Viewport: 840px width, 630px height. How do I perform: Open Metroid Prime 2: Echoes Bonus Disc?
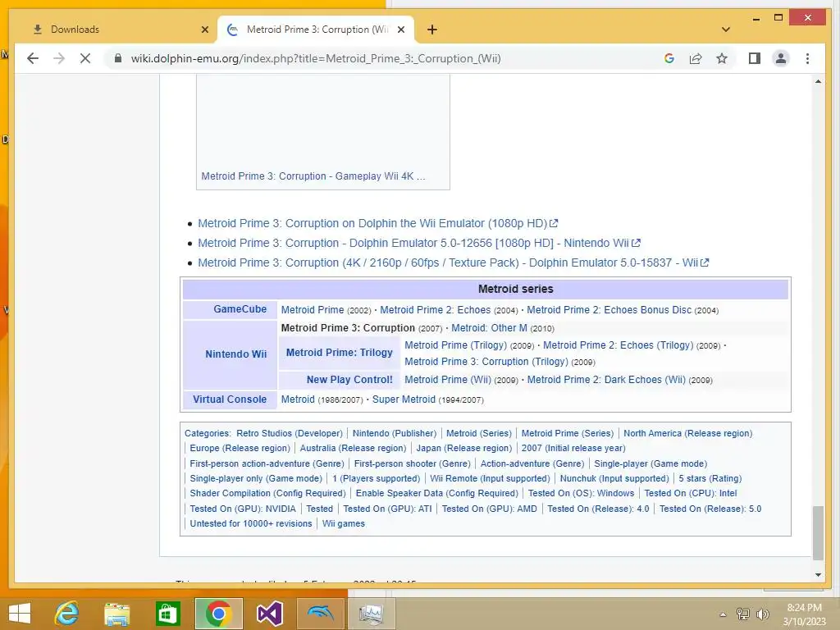point(609,309)
